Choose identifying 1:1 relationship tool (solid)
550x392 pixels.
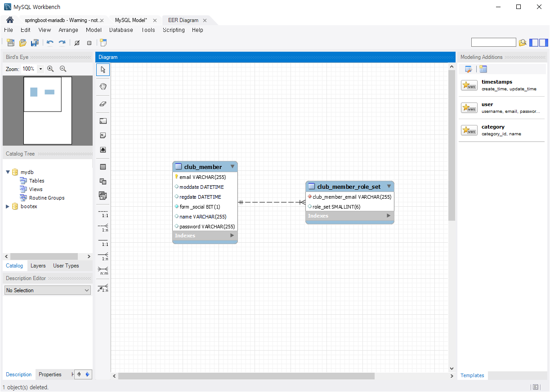click(x=103, y=242)
